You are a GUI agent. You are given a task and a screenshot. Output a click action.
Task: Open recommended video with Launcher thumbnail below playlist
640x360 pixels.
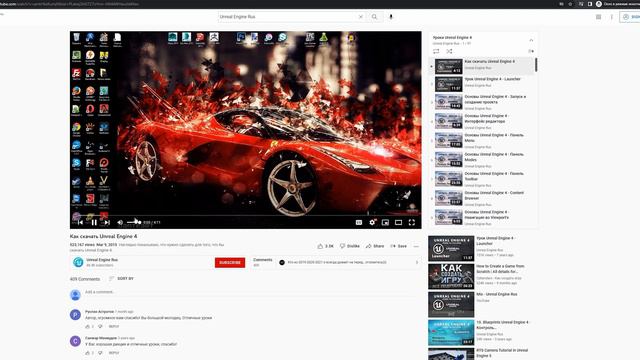451,249
